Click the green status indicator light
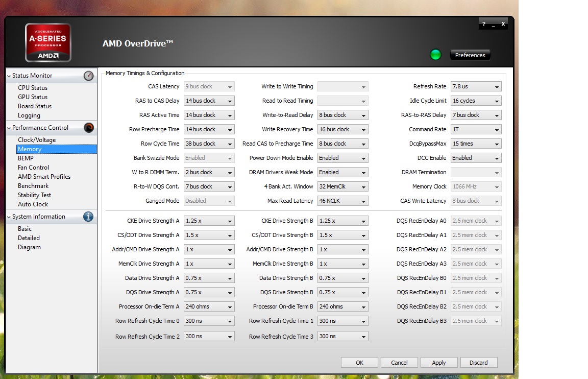 tap(435, 55)
